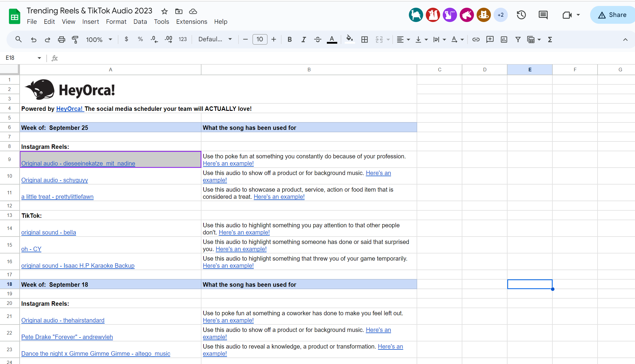
Task: Click the insert chart icon
Action: coord(504,40)
